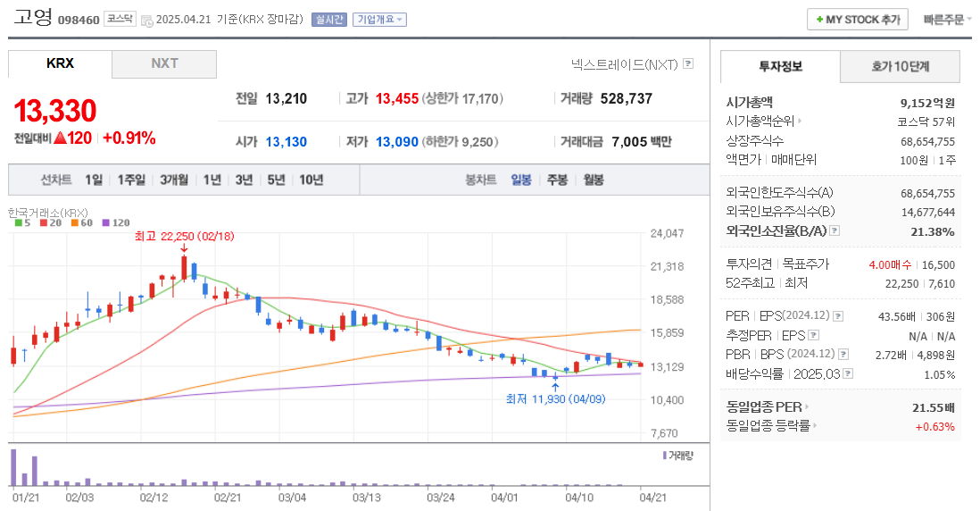
Task: Click the red 20-day moving average legend marker
Action: tap(44, 222)
